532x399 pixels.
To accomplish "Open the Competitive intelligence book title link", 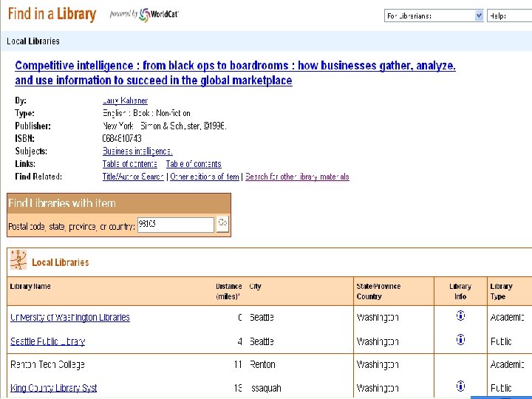I will point(235,72).
